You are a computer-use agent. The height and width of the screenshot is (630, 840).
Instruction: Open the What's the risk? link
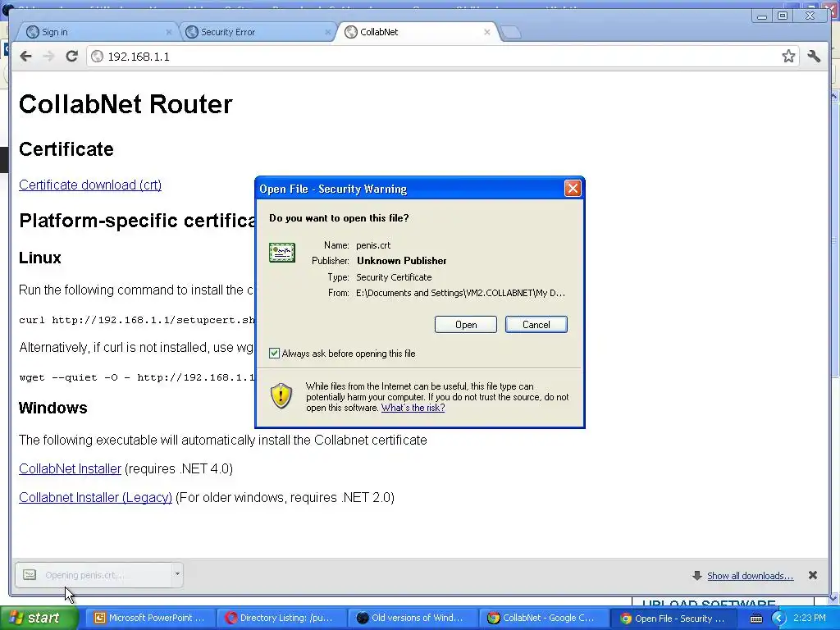(x=413, y=408)
